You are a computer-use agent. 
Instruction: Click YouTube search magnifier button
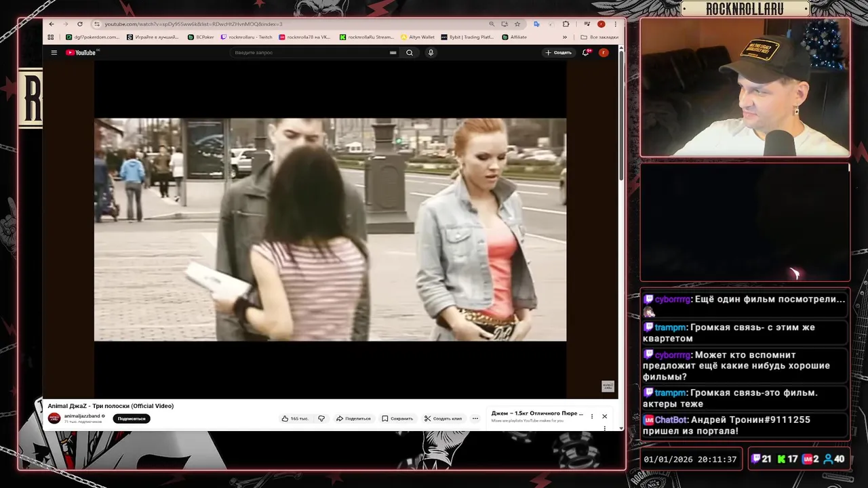tap(410, 52)
